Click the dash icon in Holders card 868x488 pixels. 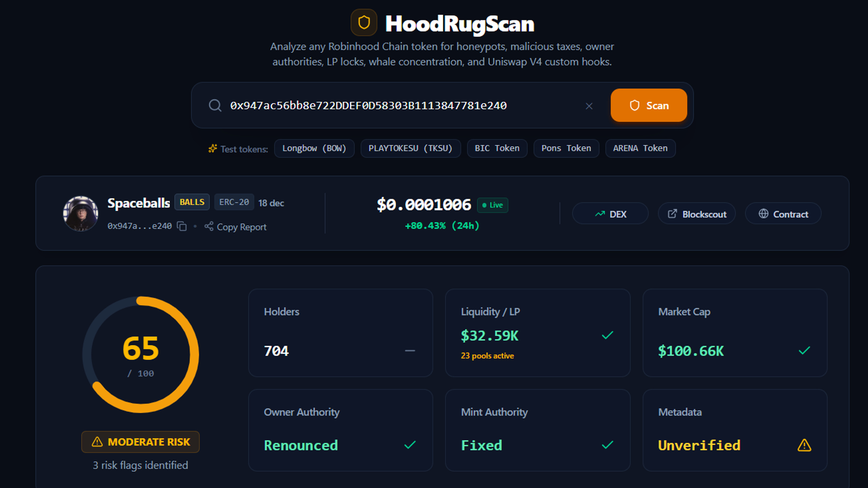[410, 351]
